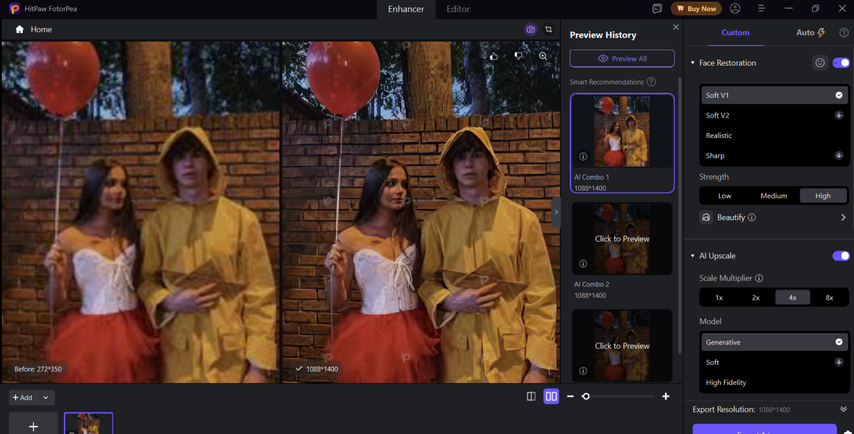Download the Soft upscale model
Viewport: 854px width, 434px height.
point(839,362)
